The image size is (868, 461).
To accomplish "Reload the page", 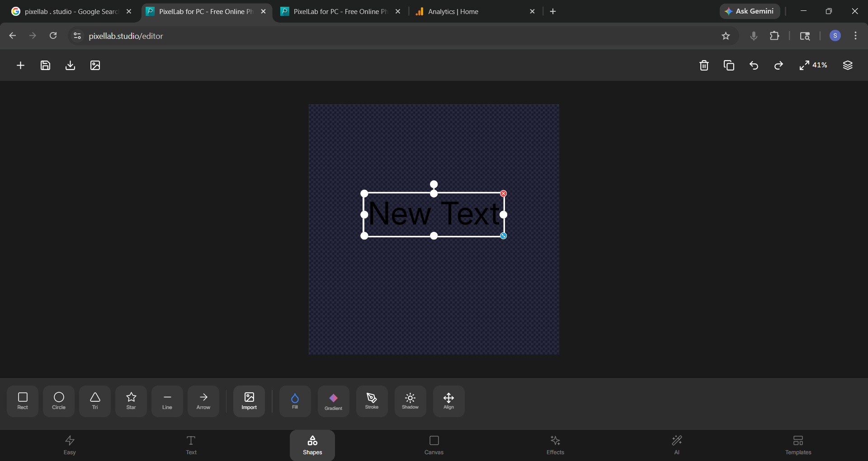I will (x=53, y=36).
